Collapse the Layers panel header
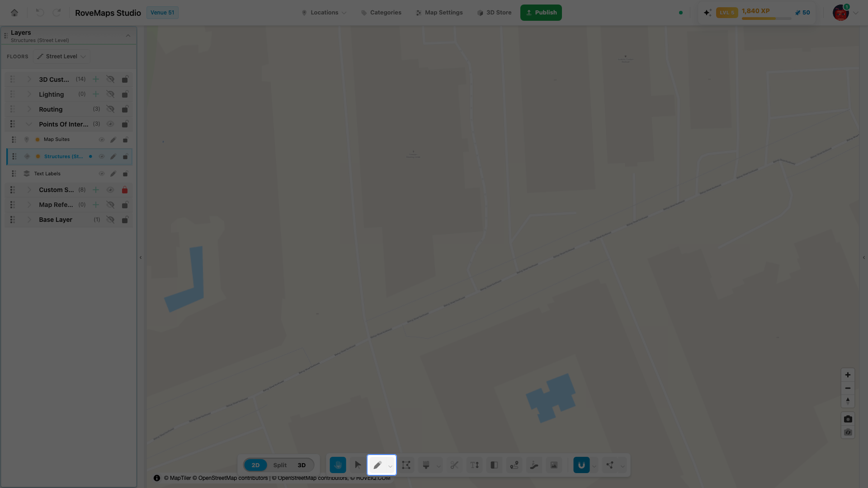The width and height of the screenshot is (868, 488). pyautogui.click(x=128, y=36)
